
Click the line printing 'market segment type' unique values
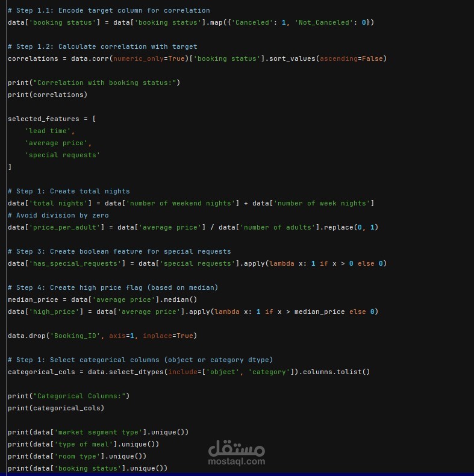pos(98,432)
